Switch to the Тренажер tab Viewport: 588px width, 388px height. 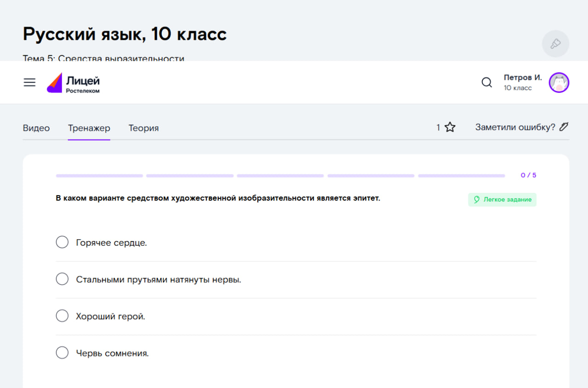[x=89, y=128]
